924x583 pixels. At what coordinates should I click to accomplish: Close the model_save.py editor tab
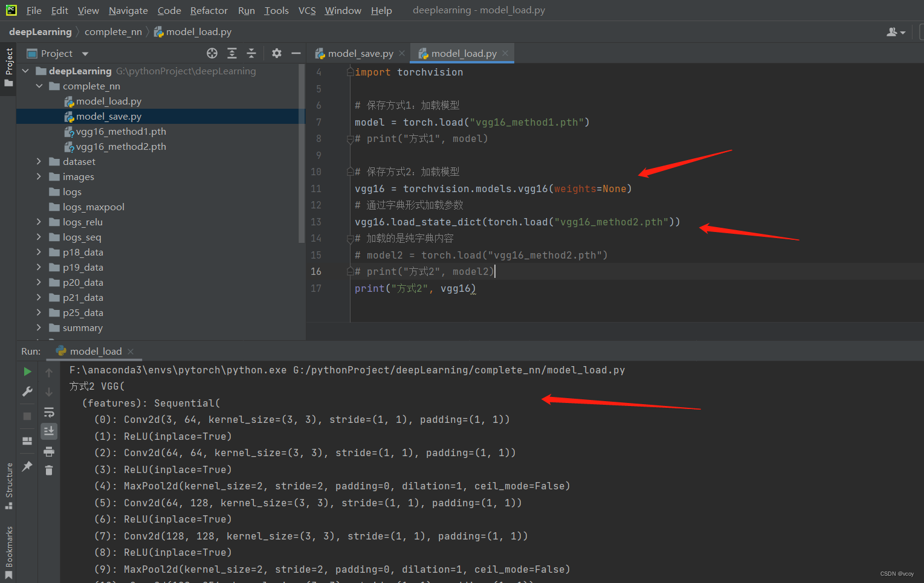coord(402,53)
